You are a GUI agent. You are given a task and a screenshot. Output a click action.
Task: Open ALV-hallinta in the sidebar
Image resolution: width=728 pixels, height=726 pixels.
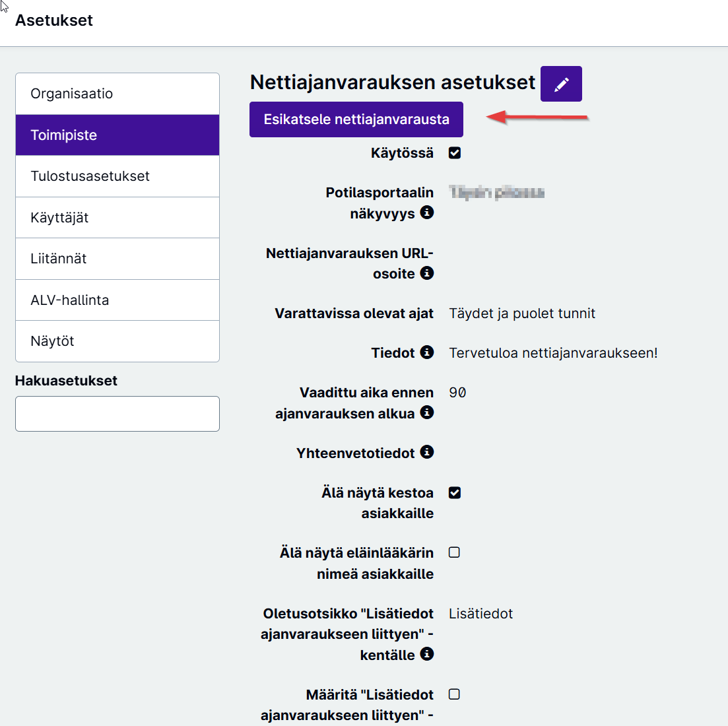117,300
